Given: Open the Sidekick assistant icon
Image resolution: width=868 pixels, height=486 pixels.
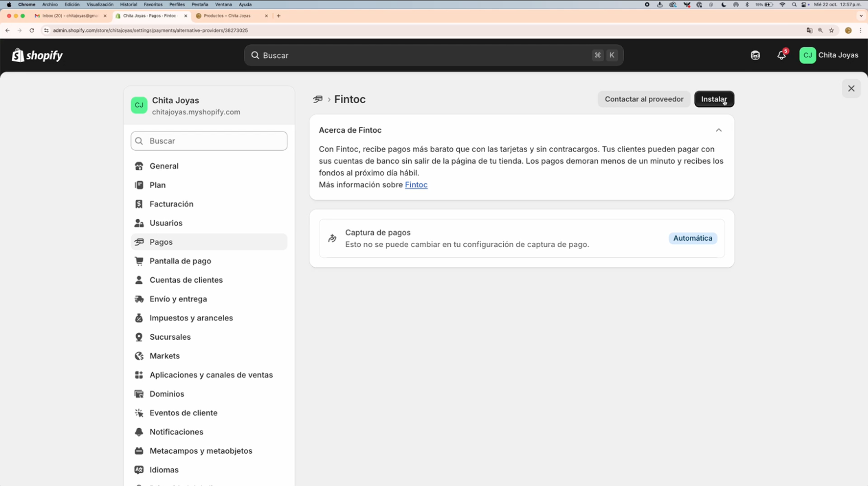Looking at the screenshot, I should 755,55.
